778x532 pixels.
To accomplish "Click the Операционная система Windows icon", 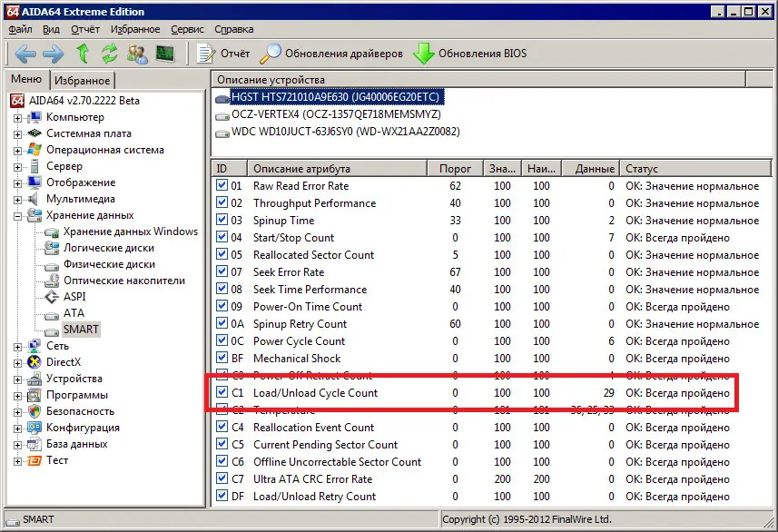I will coord(34,150).
